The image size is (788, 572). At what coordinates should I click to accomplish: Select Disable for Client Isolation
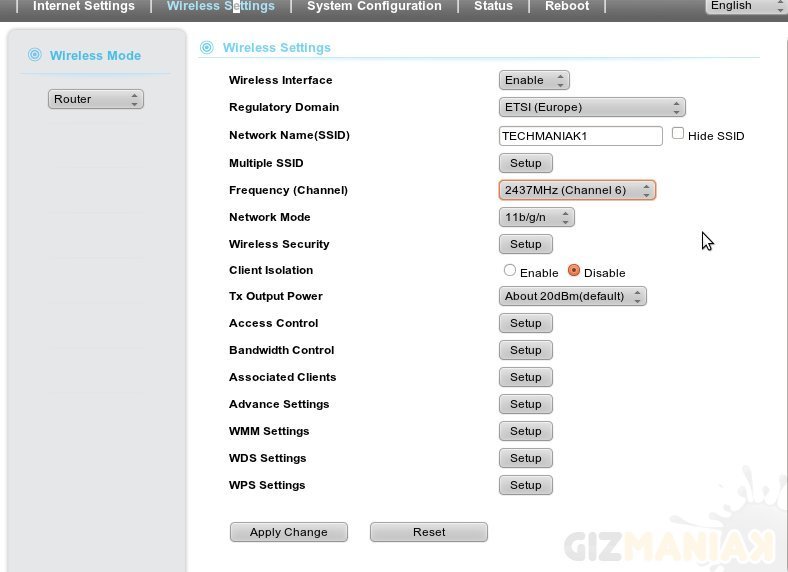point(574,271)
